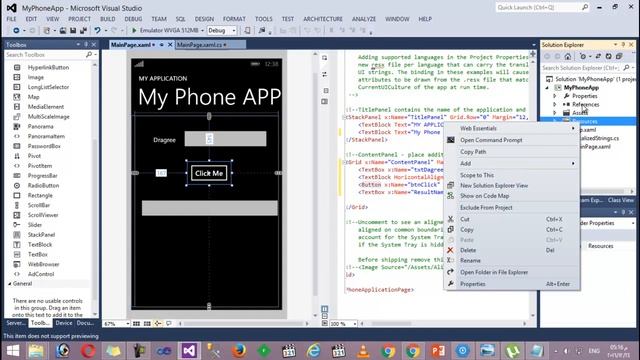Image resolution: width=640 pixels, height=360 pixels.
Task: Select Pivot in the Toolbox
Action: pyautogui.click(x=34, y=156)
